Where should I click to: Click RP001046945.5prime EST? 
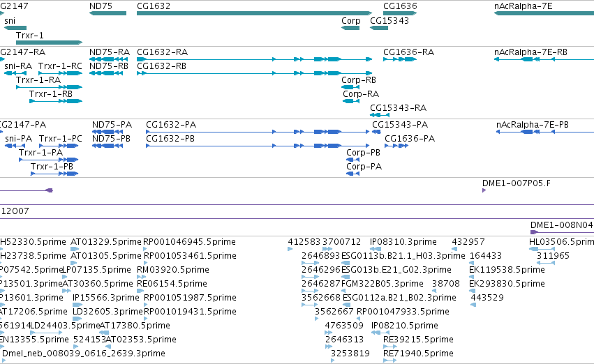tap(145, 249)
